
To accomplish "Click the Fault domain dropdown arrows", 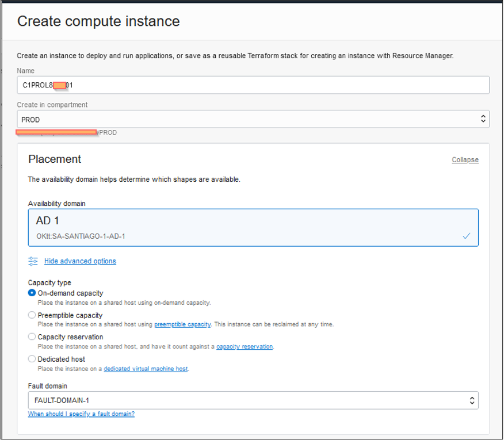I will (472, 400).
